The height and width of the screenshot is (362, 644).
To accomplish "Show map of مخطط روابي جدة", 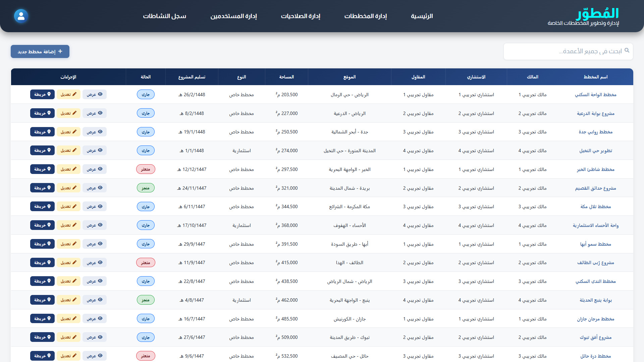I will click(x=42, y=132).
